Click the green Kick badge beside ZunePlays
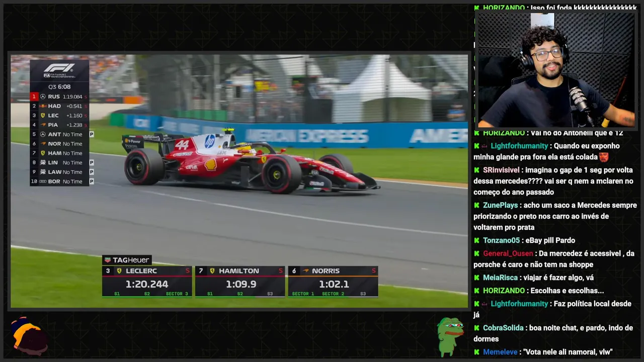The height and width of the screenshot is (362, 644). (476, 205)
